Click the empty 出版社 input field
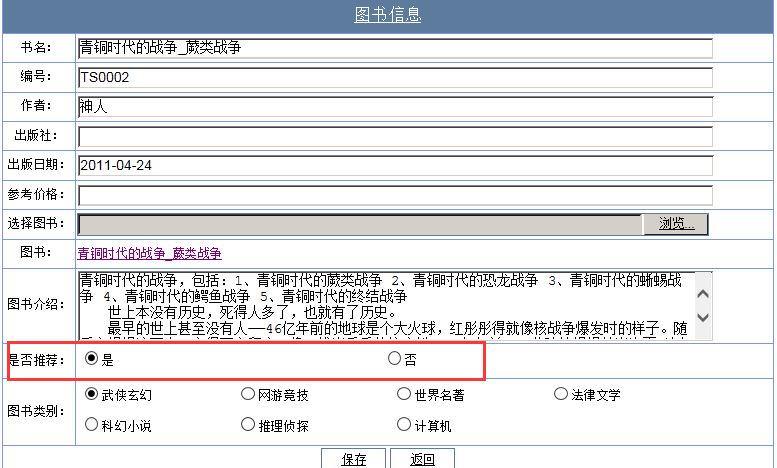The width and height of the screenshot is (777, 468). coord(395,136)
